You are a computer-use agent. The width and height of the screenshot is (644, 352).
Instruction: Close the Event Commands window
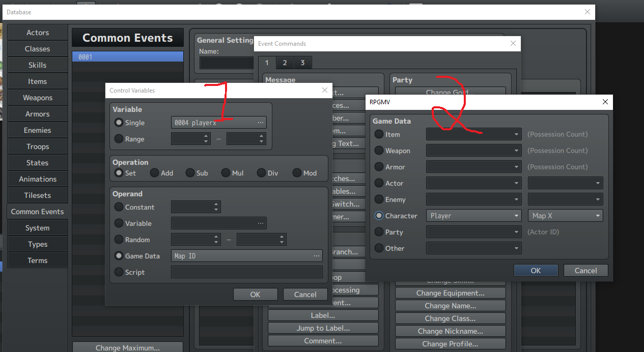click(x=513, y=44)
